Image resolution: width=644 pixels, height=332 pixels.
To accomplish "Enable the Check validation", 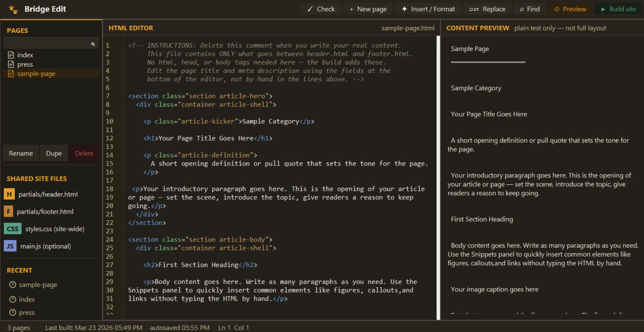I will [x=321, y=9].
